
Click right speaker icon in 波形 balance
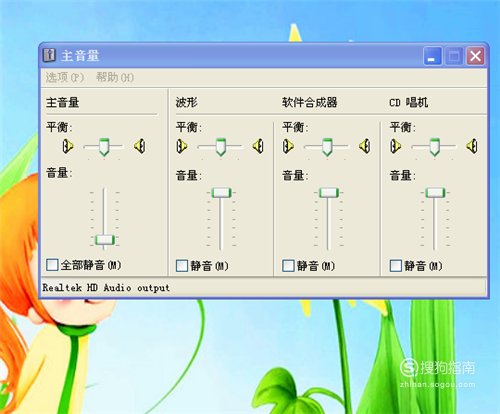point(258,146)
